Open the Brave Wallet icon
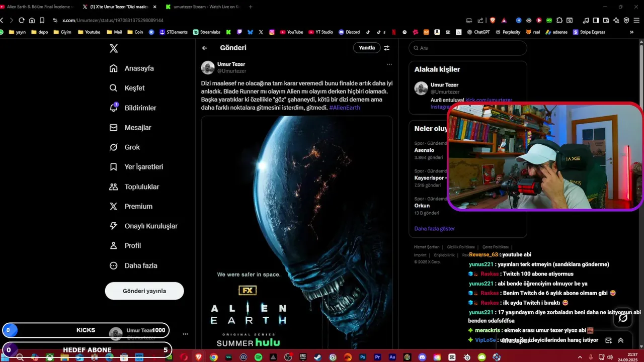This screenshot has height=362, width=644. coord(606,20)
